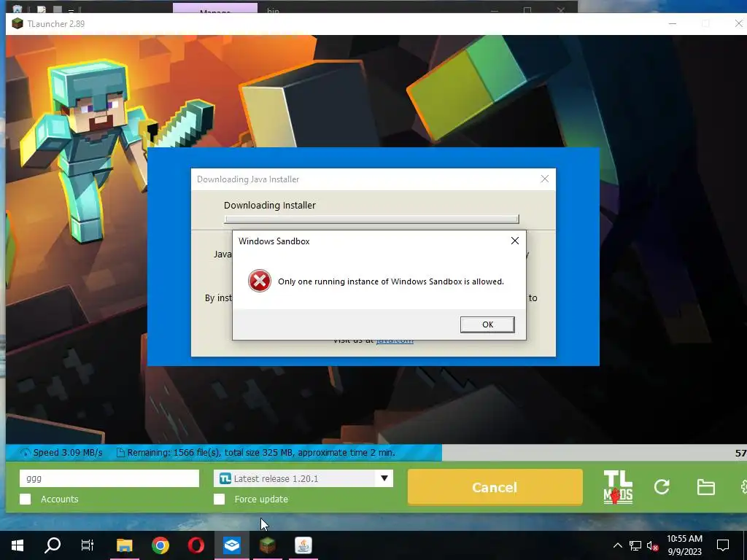The width and height of the screenshot is (747, 560).
Task: Click the refresh arrow icon in TLauncher
Action: coord(662,486)
